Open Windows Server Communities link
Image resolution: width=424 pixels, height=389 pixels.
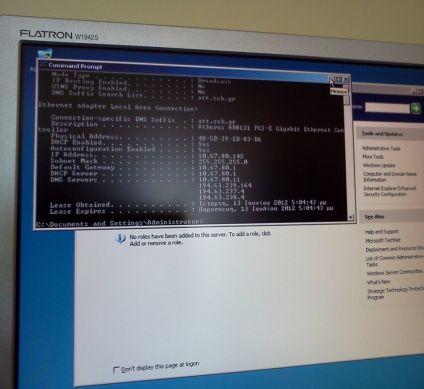pyautogui.click(x=395, y=272)
